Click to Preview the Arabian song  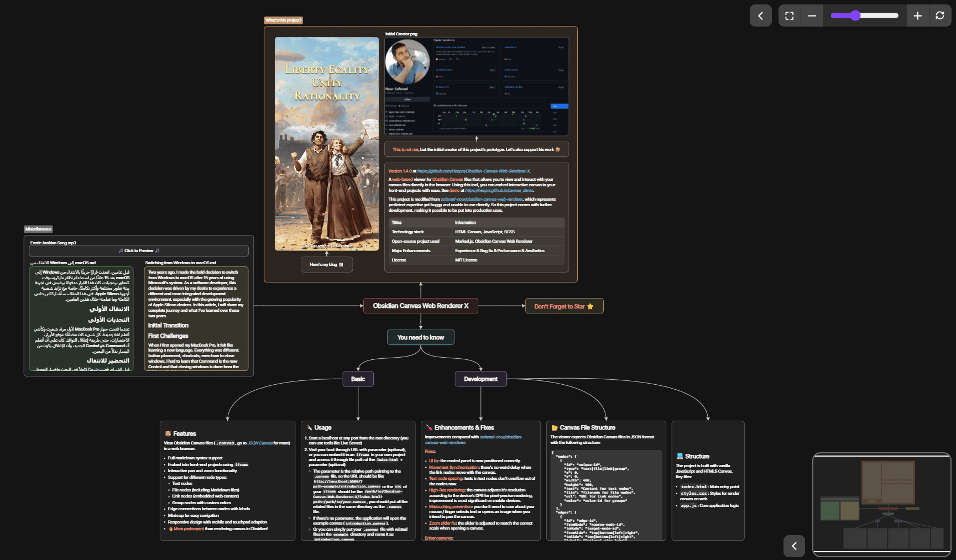click(x=139, y=250)
